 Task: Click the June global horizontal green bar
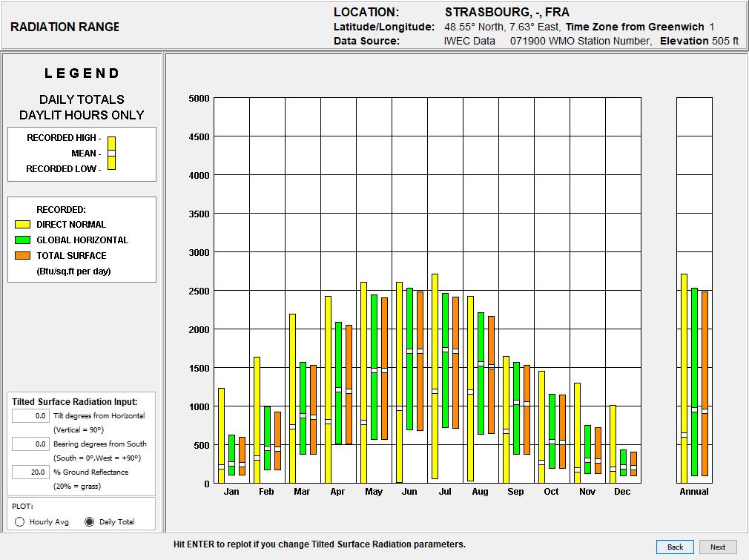[410, 359]
